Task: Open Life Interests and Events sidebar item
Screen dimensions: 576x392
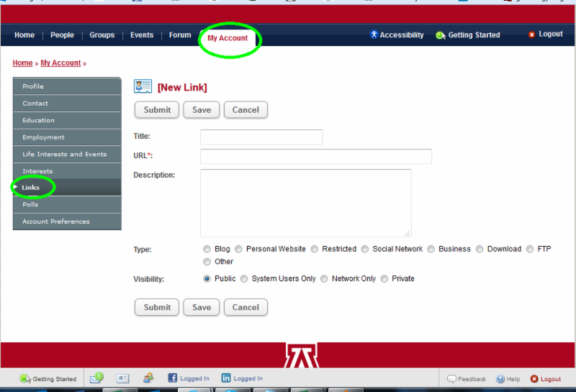Action: click(67, 154)
